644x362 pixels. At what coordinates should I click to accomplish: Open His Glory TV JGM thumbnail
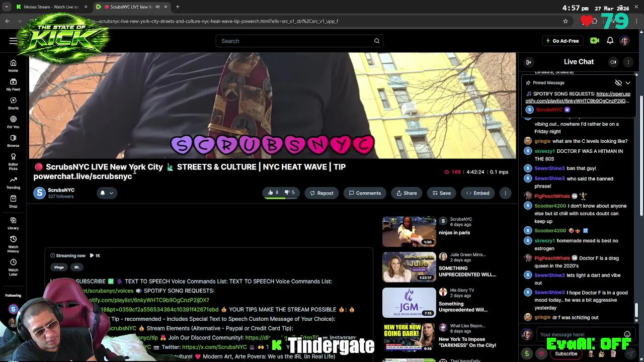point(409,303)
